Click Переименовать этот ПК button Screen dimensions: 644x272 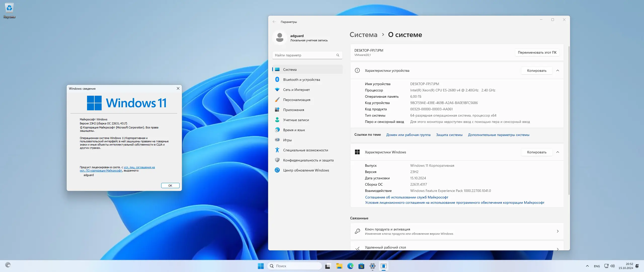537,52
